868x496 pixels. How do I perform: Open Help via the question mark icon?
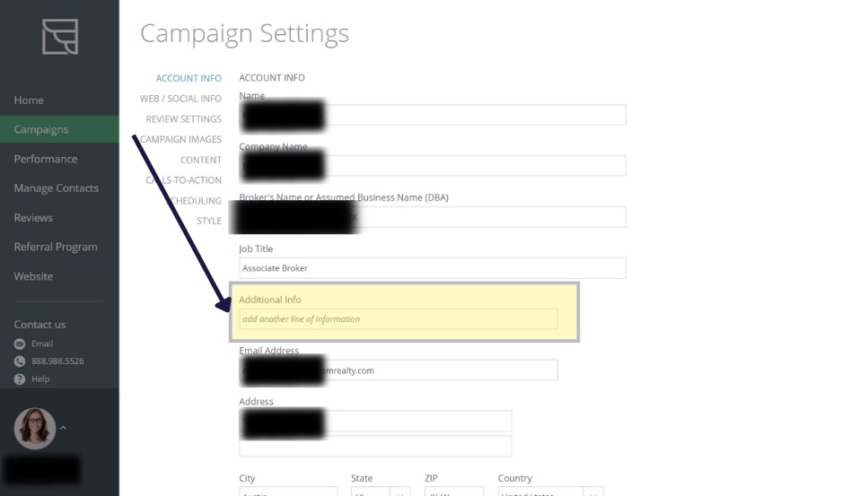[x=20, y=379]
